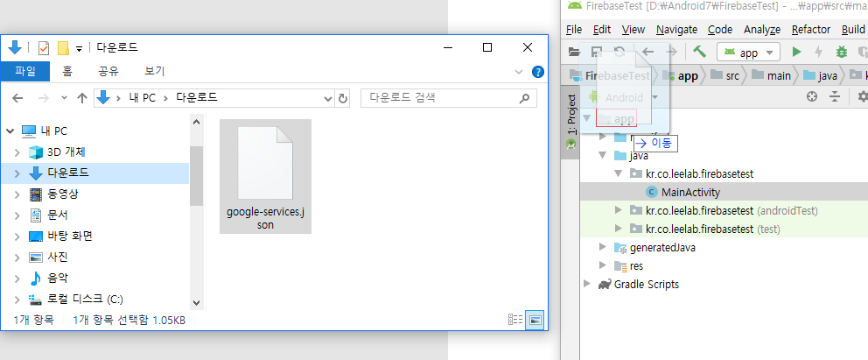The height and width of the screenshot is (360, 868).
Task: Click Collapse All icon in Project panel
Action: point(835,96)
